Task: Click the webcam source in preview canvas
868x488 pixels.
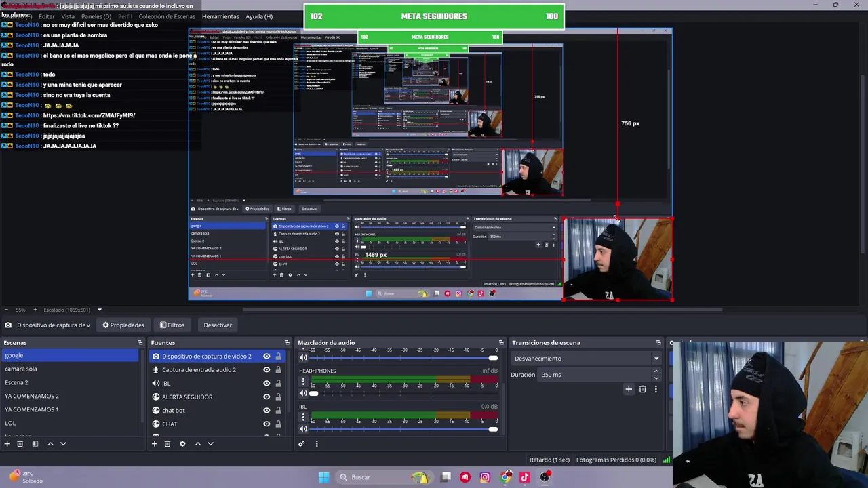Action: pyautogui.click(x=618, y=259)
